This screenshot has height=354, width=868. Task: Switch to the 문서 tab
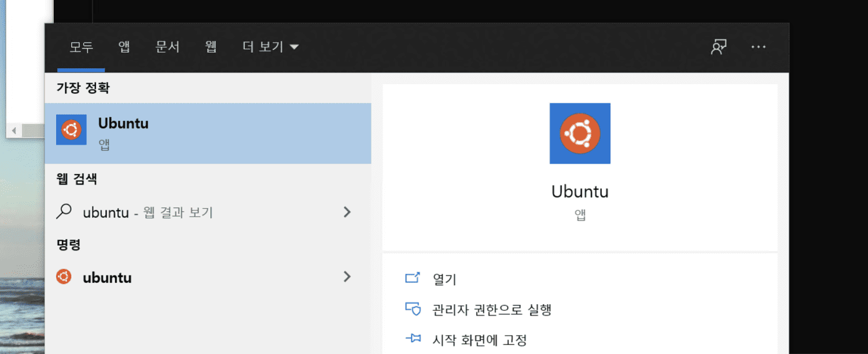(168, 47)
